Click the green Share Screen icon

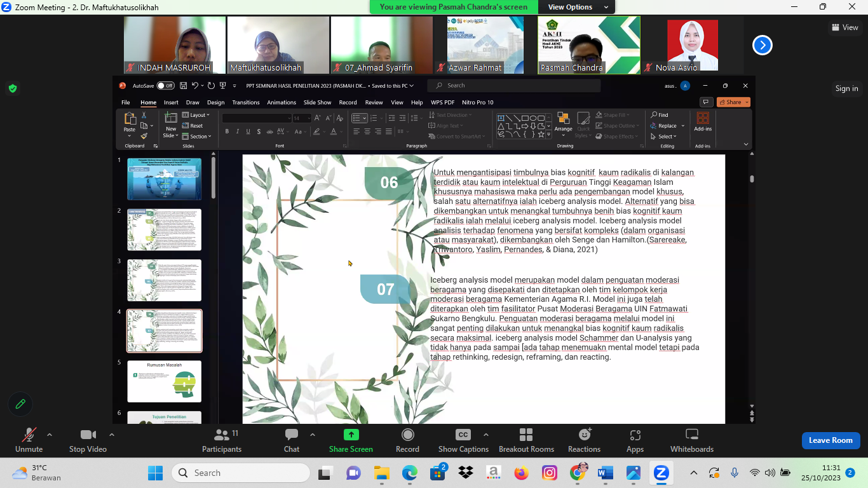coord(351,435)
